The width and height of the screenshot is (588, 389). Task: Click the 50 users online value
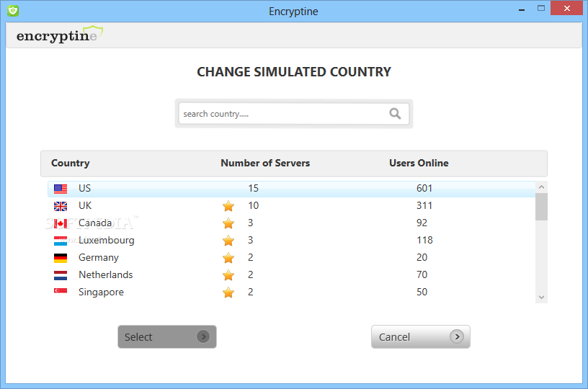(422, 292)
